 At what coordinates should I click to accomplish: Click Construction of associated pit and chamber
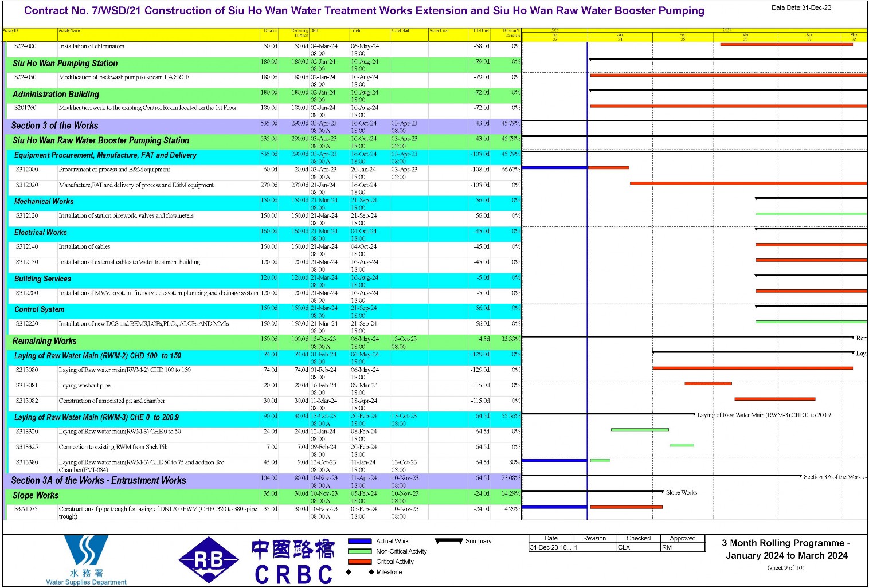click(x=111, y=401)
